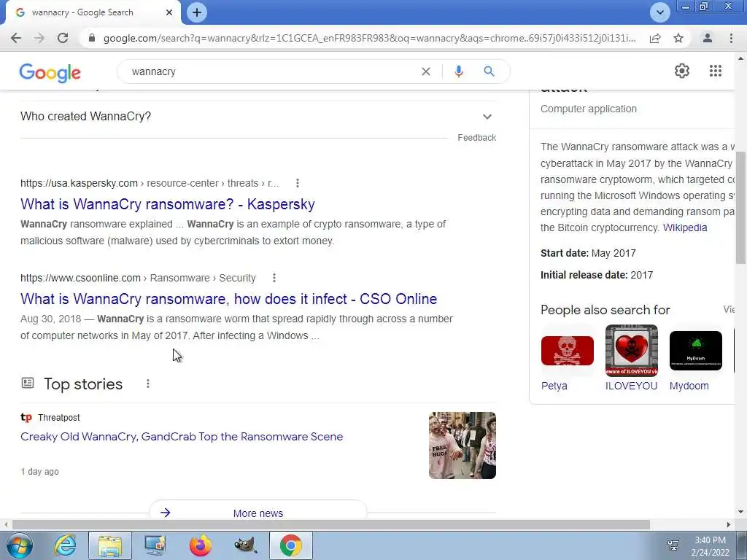Viewport: 747px width, 560px height.
Task: Select the Mydoom related search thumbnail
Action: click(695, 351)
